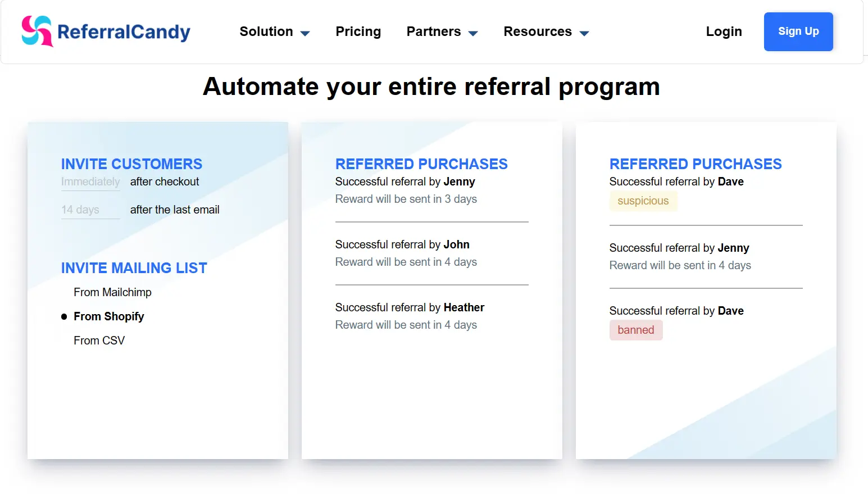Click the yellow suspicious status badge
This screenshot has width=868, height=499.
tap(643, 201)
